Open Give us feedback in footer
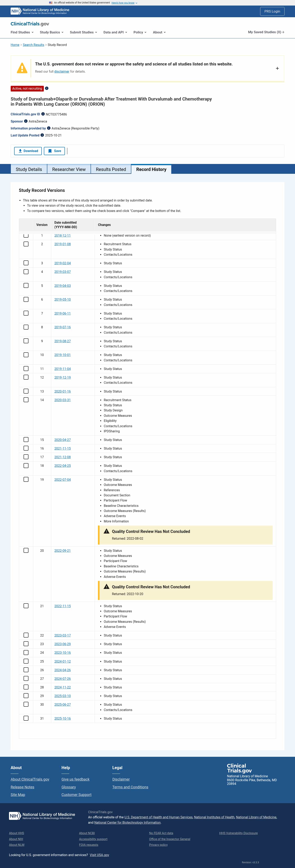This screenshot has height=868, width=295. pyautogui.click(x=75, y=779)
